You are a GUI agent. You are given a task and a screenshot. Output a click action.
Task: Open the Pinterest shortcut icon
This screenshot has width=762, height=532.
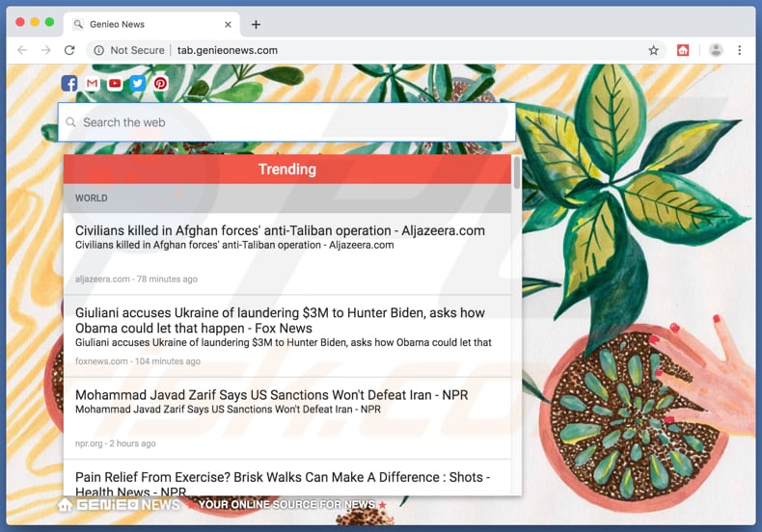[160, 84]
